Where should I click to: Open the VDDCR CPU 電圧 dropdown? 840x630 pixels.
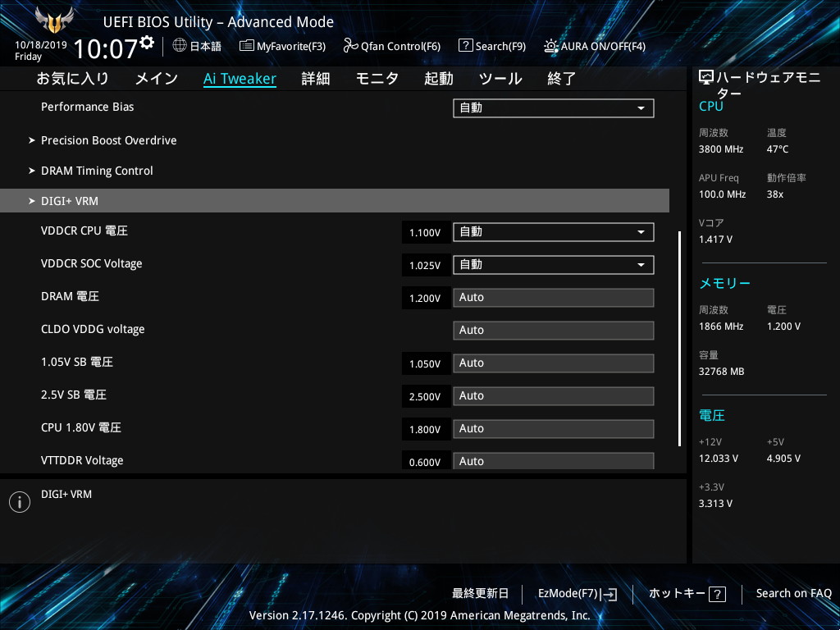(554, 232)
